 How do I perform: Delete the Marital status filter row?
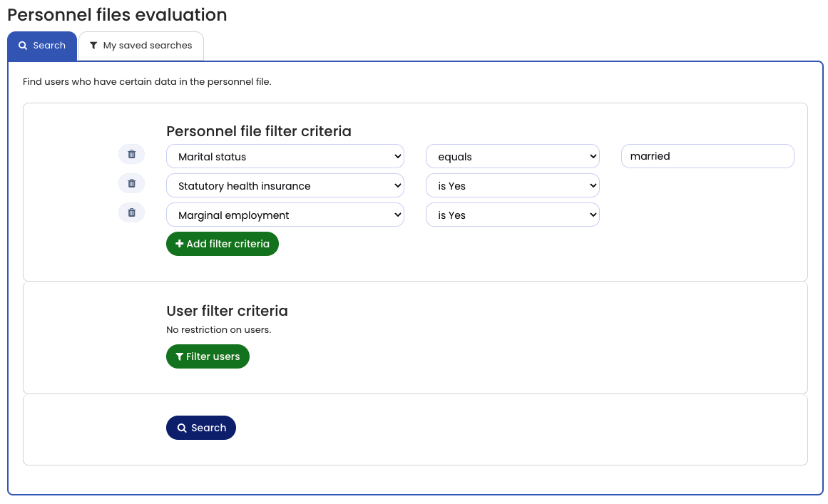point(131,154)
